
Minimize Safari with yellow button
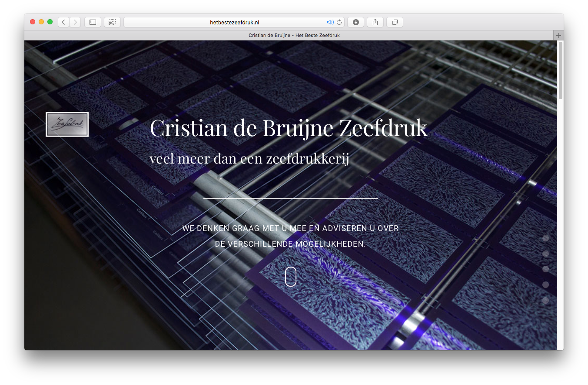click(x=41, y=22)
